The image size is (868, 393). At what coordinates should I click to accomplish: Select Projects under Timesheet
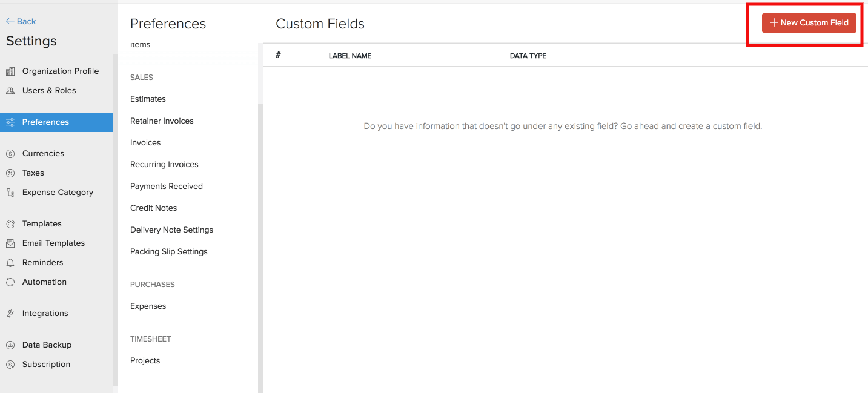pos(145,361)
